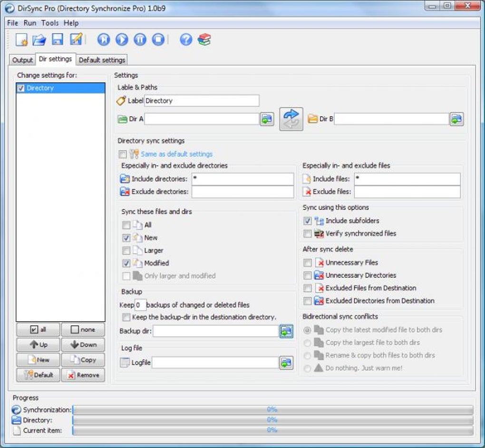Check the All files checkbox
Image resolution: width=485 pixels, height=448 pixels.
[x=126, y=225]
